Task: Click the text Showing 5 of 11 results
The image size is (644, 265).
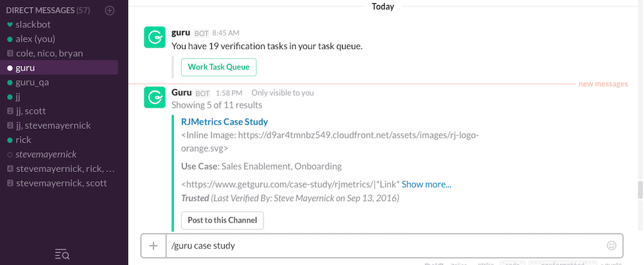Action: pos(216,105)
